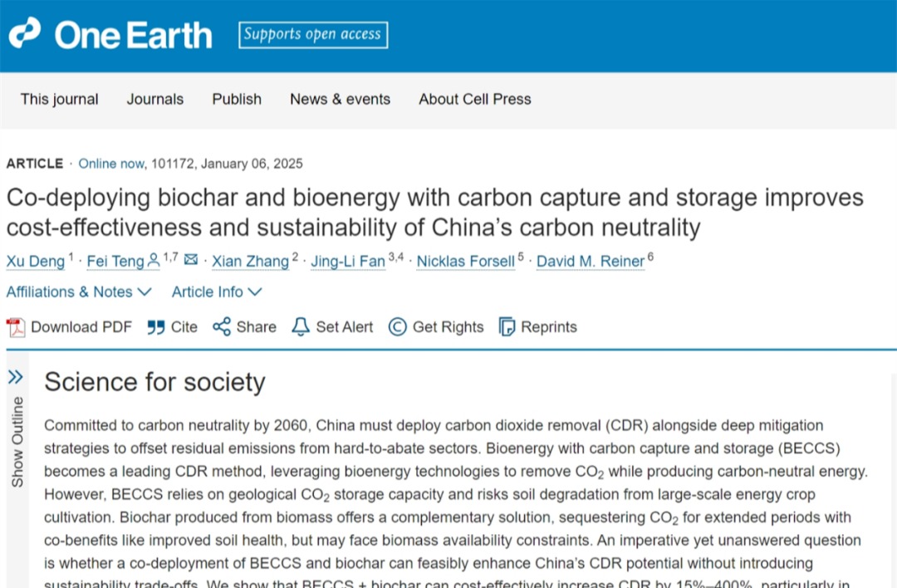Image resolution: width=897 pixels, height=588 pixels.
Task: Open the News & events menu
Action: coord(340,99)
